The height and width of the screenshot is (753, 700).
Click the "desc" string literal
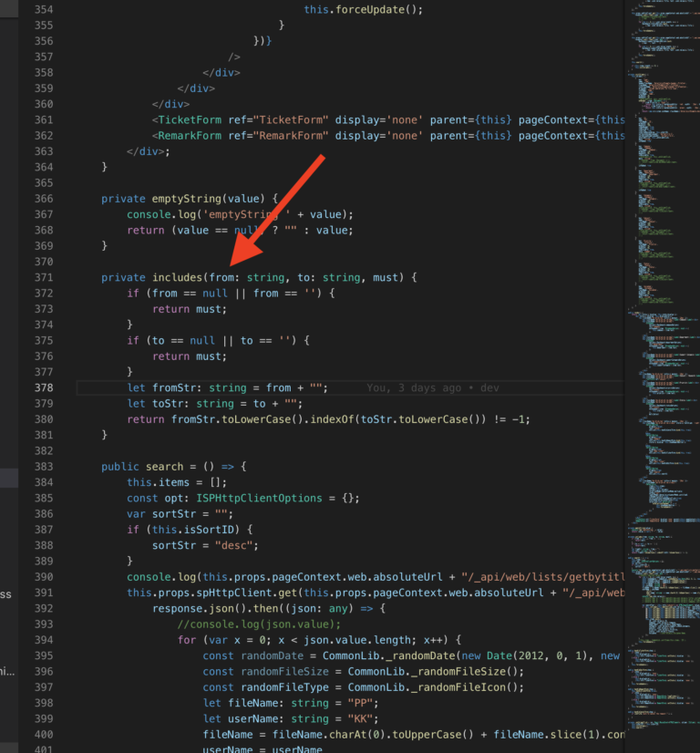point(234,545)
